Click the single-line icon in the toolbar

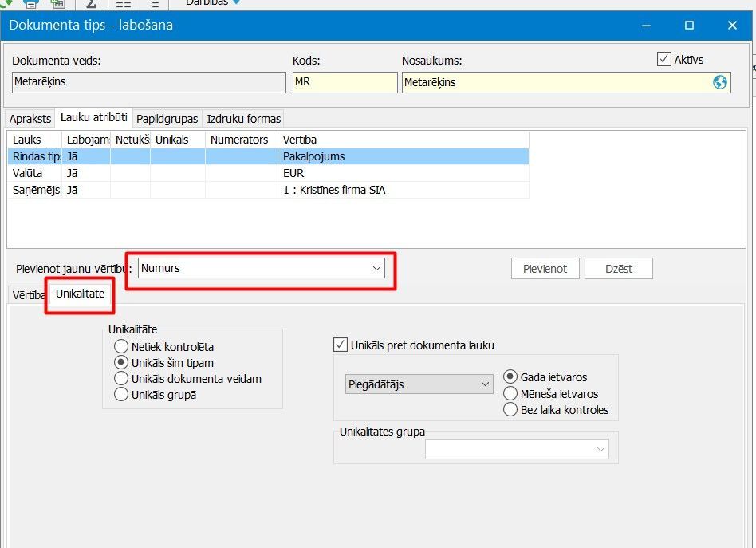[x=155, y=3]
